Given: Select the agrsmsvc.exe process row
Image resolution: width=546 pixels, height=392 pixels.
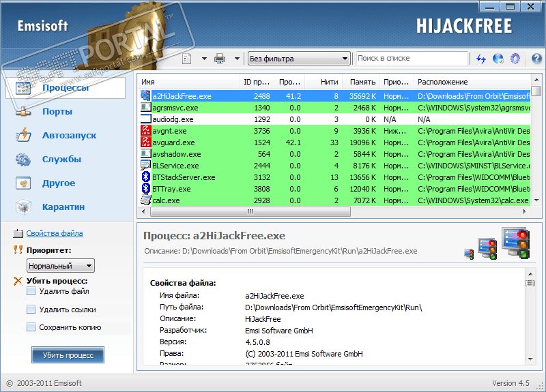Looking at the screenshot, I should point(335,108).
